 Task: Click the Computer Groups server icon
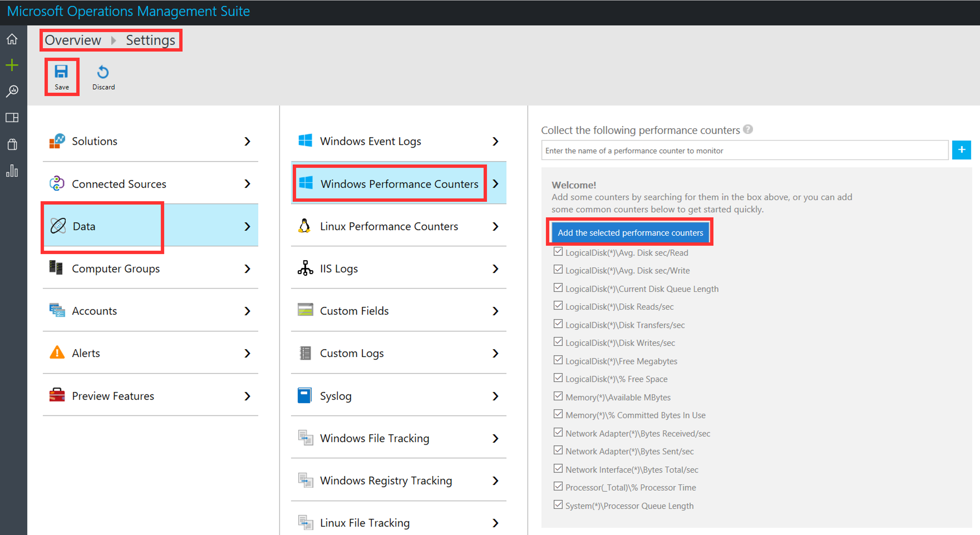tap(56, 268)
